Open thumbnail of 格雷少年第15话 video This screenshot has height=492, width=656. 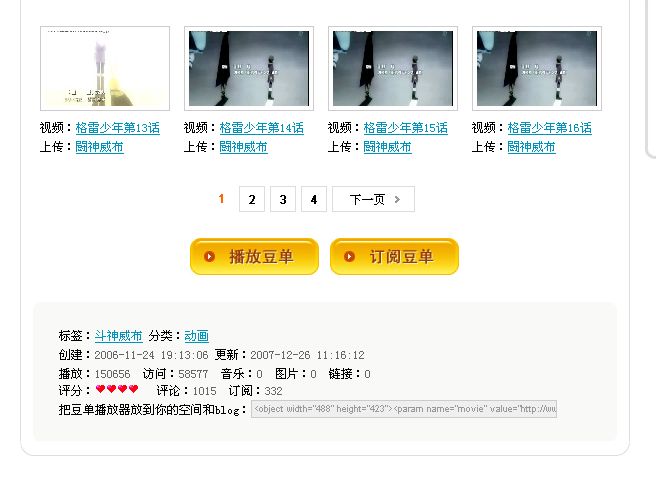pyautogui.click(x=393, y=69)
